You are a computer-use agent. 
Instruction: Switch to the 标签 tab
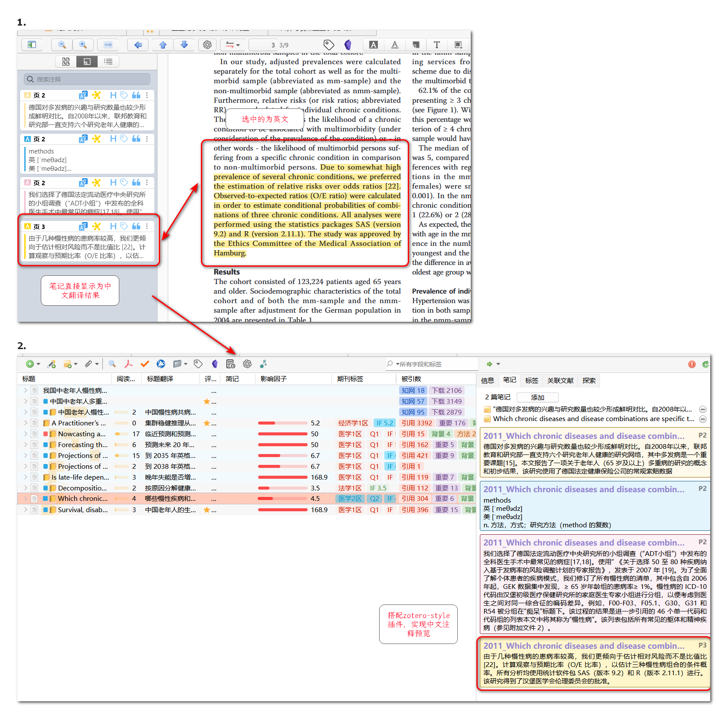click(532, 380)
